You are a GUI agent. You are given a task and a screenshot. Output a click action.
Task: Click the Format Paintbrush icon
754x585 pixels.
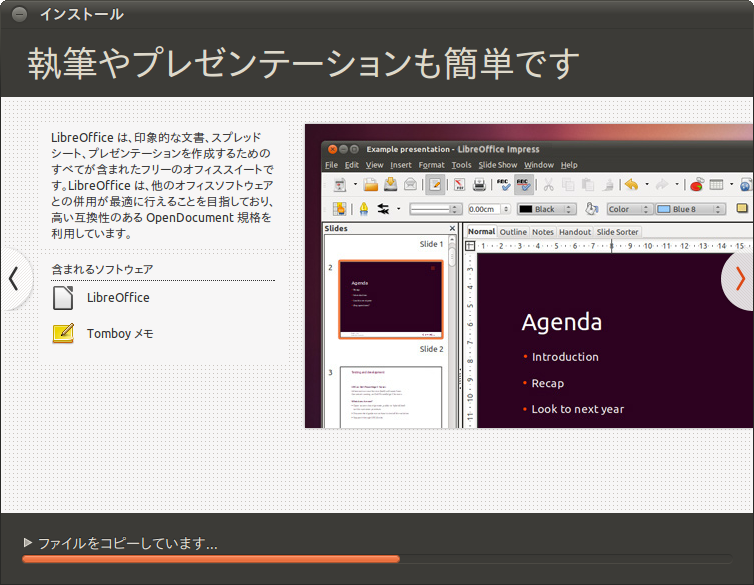pos(607,185)
